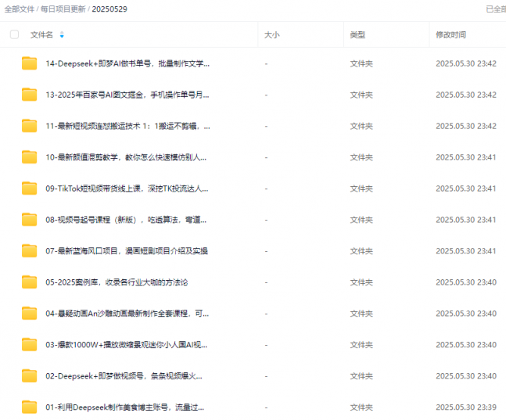Navigate to 每日项目更新 in the breadcrumb
506x420 pixels.
62,9
